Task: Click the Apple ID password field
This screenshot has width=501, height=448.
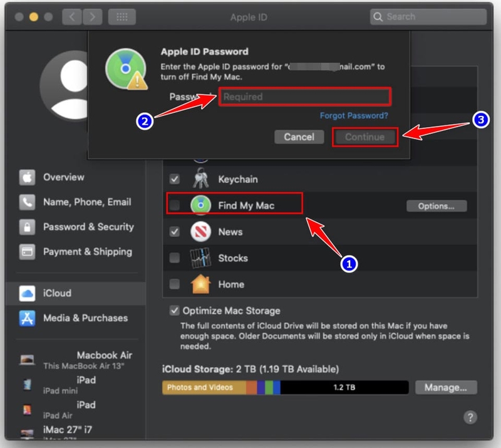Action: (305, 96)
